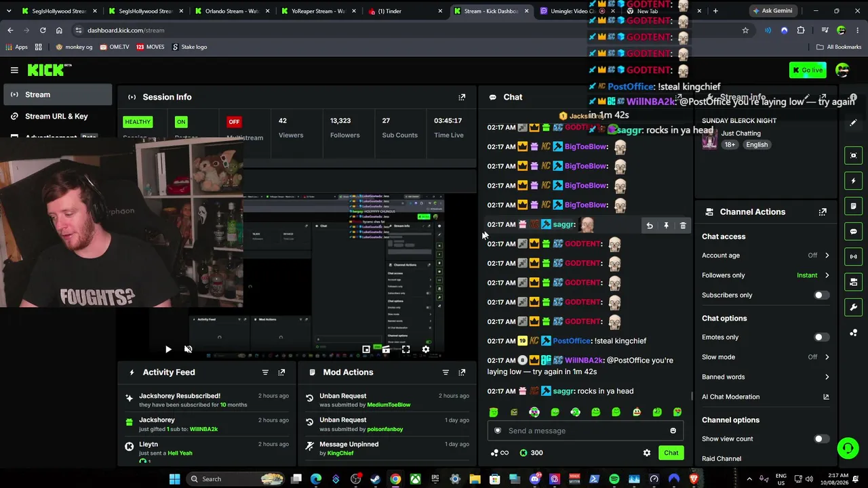Open chat settings gear
The height and width of the screenshot is (488, 868).
pos(647,453)
